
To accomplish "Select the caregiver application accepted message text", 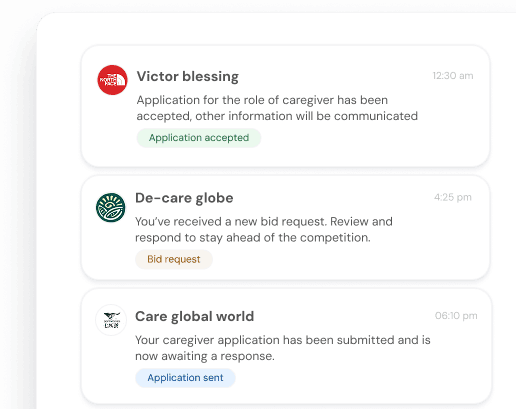I will [x=277, y=108].
